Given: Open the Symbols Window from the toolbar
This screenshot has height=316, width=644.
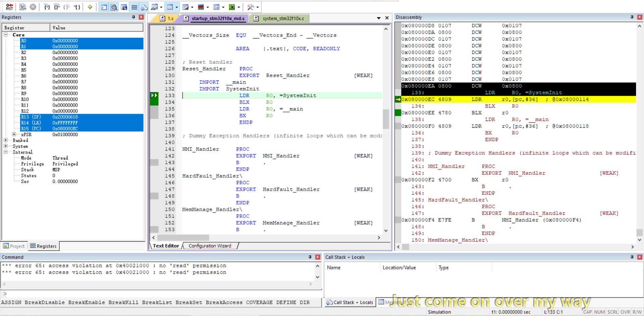Looking at the screenshot, I should (x=124, y=7).
